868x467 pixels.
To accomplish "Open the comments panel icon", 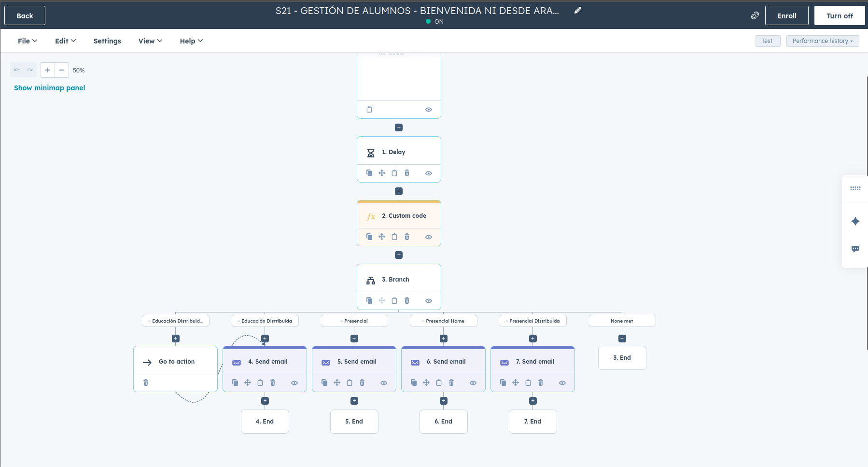I will [855, 249].
